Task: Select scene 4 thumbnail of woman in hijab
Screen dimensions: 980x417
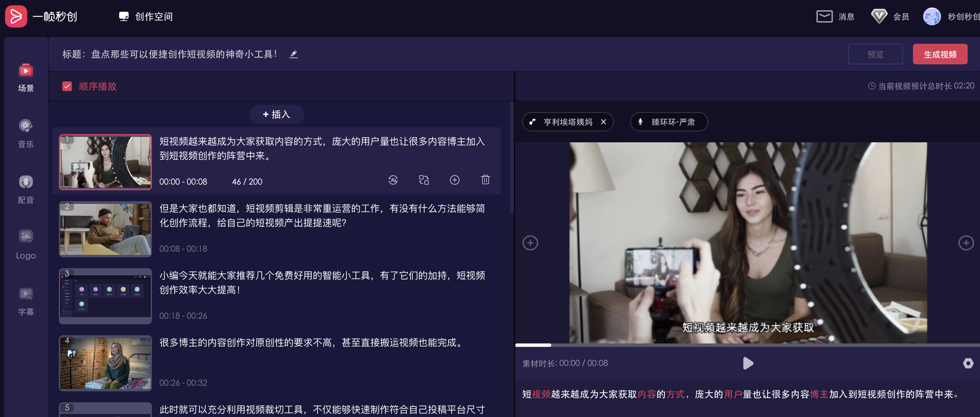Action: click(x=105, y=363)
